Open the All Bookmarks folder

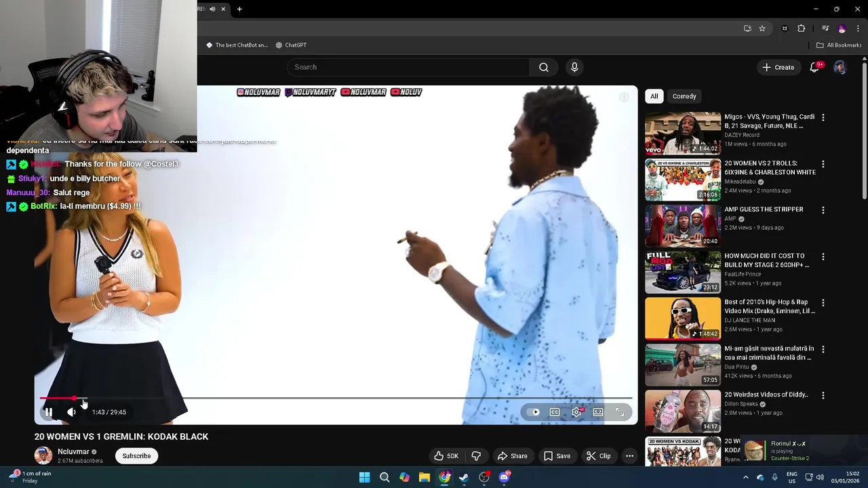point(839,45)
